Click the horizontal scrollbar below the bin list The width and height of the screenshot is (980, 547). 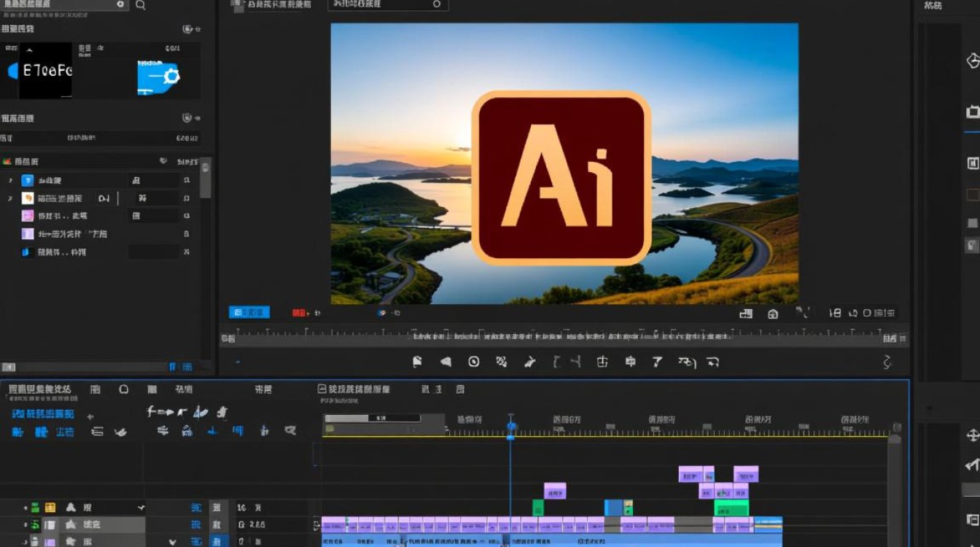point(87,367)
